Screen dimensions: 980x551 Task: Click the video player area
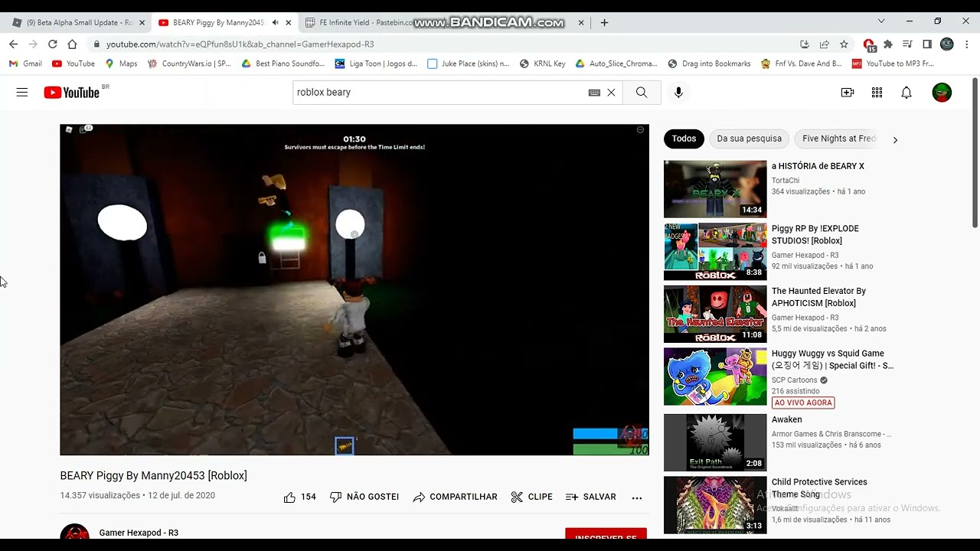click(354, 290)
